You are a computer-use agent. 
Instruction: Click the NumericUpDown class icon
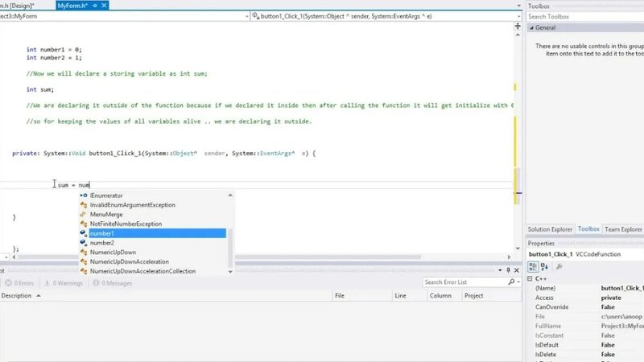coord(84,252)
